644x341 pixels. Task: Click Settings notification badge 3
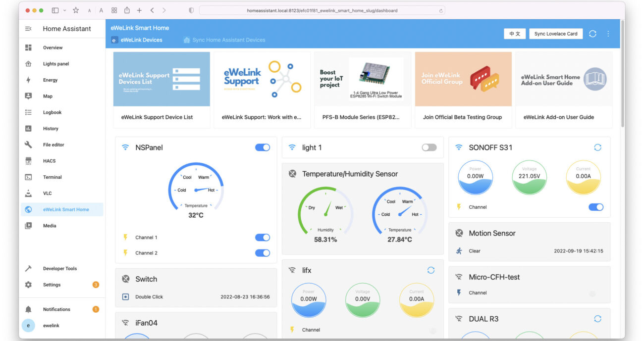(96, 285)
